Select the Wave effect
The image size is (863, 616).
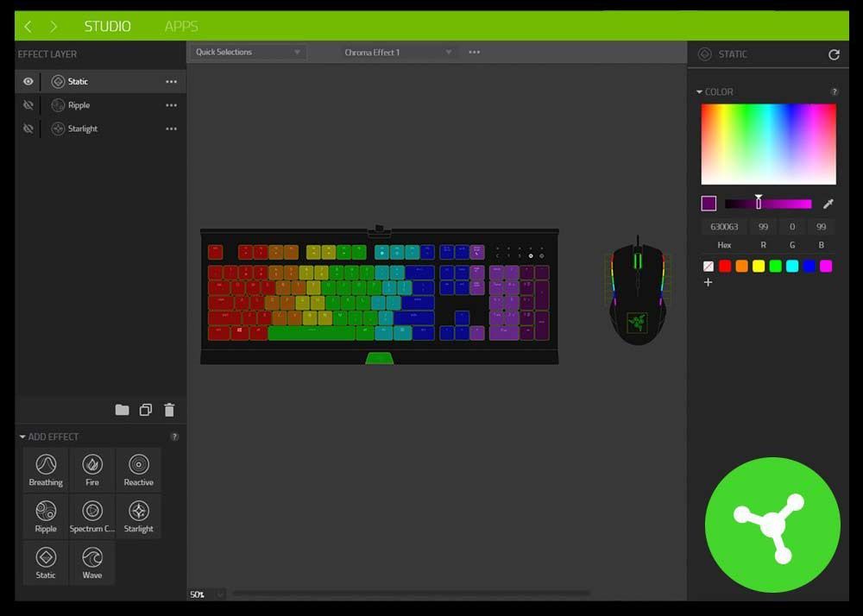pos(91,563)
